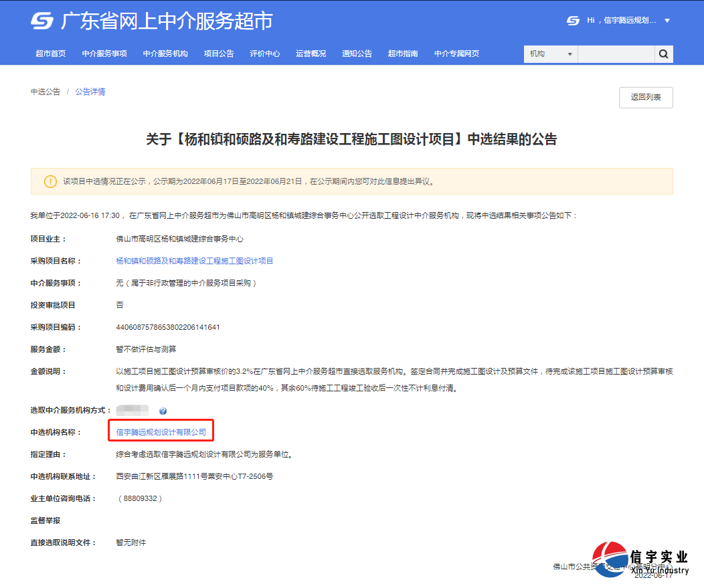Screen dimensions: 704x588
Task: Click the 中选公告 breadcrumb link
Action: point(45,92)
